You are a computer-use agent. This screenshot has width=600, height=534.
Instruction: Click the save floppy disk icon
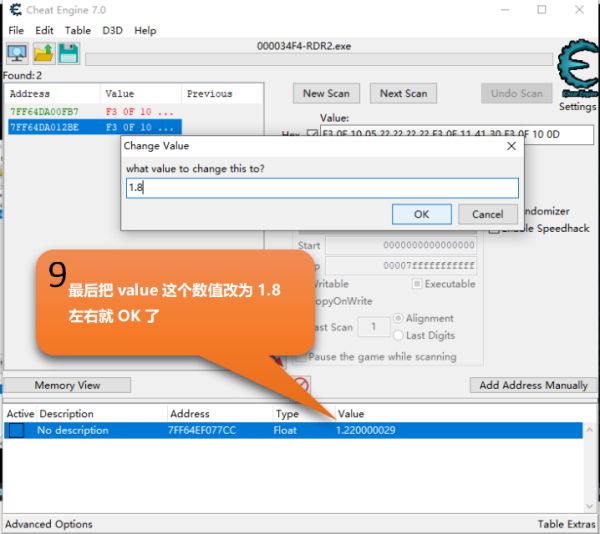[68, 54]
